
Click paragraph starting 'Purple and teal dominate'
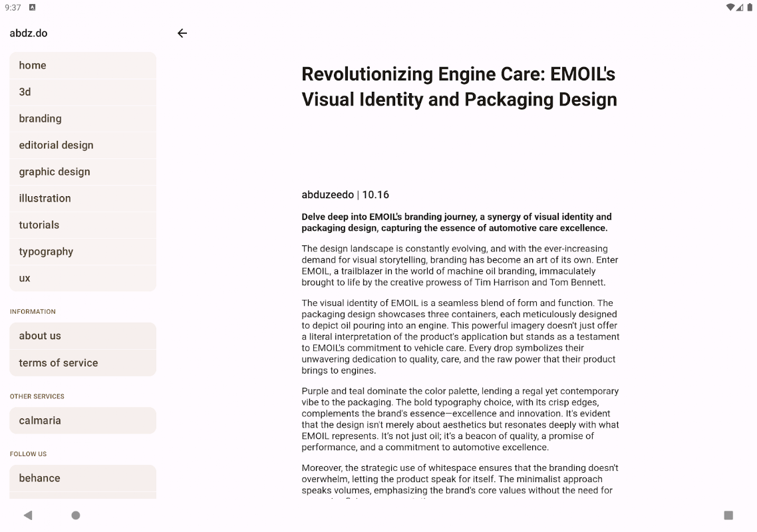[460, 419]
